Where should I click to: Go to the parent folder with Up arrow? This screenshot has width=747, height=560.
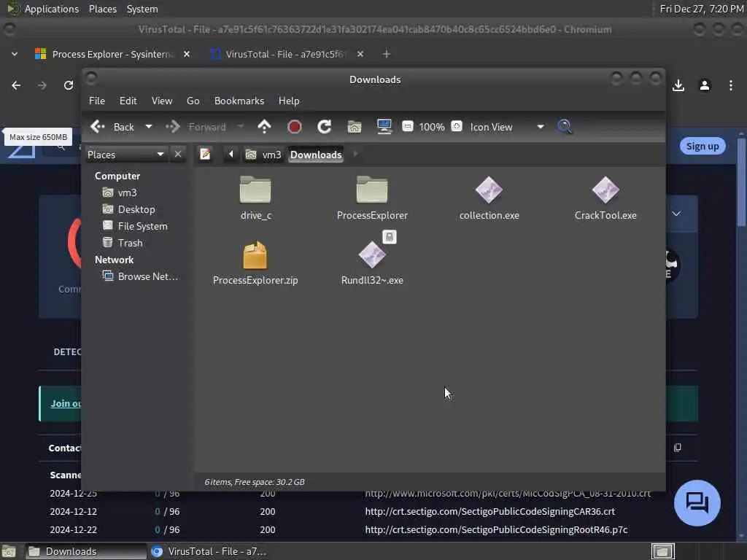pos(264,127)
